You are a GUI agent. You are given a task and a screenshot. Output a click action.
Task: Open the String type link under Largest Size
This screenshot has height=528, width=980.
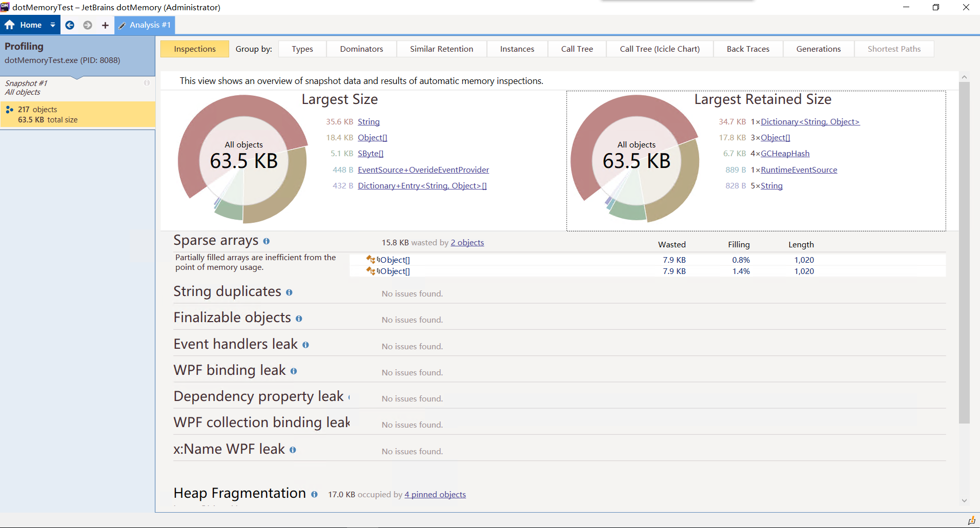tap(369, 122)
